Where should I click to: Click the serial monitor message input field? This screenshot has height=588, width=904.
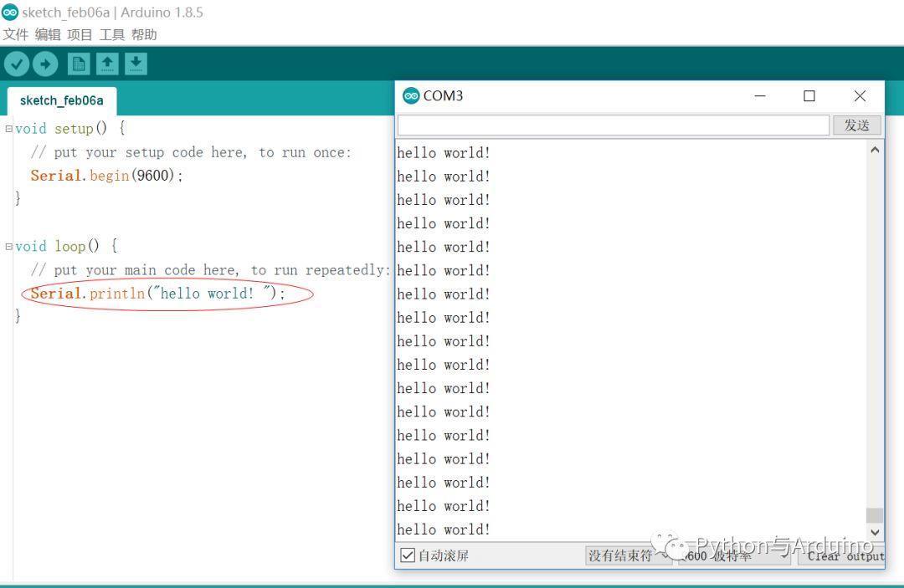tap(614, 125)
